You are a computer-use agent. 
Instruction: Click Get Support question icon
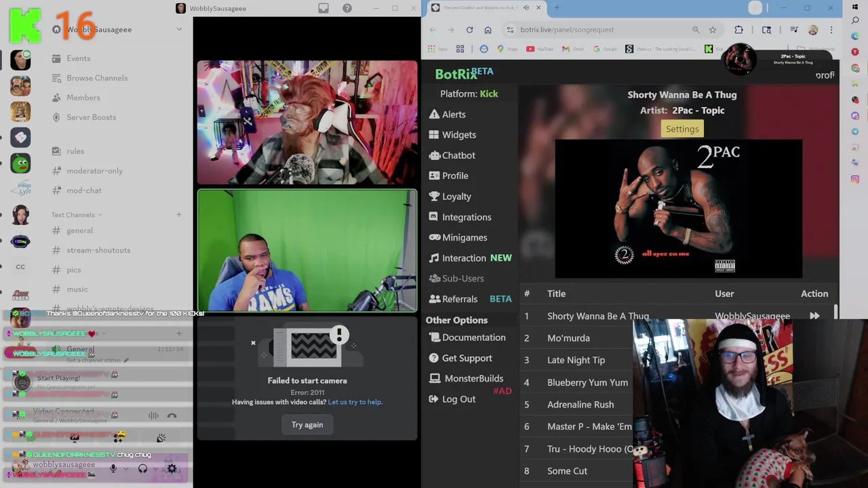pyautogui.click(x=434, y=358)
